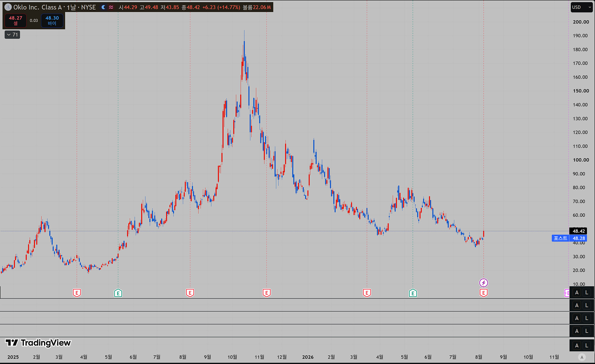Toggle auto scale A on the main price pane
The width and height of the screenshot is (595, 364).
577,292
